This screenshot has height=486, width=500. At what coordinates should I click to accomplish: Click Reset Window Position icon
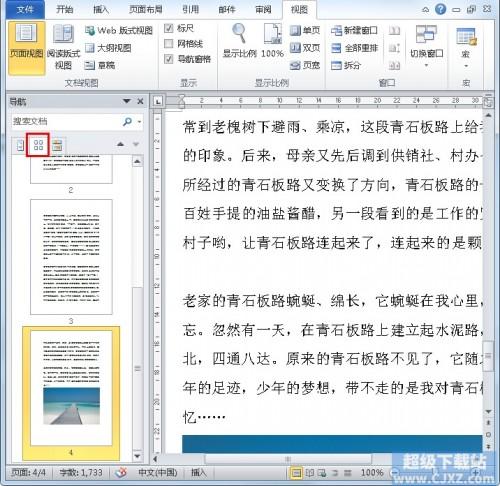click(x=394, y=65)
